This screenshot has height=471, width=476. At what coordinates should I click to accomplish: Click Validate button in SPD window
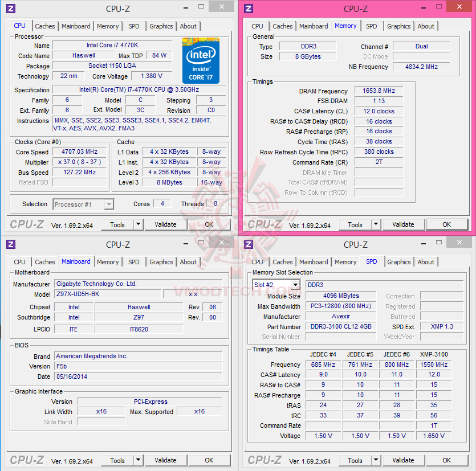(403, 460)
